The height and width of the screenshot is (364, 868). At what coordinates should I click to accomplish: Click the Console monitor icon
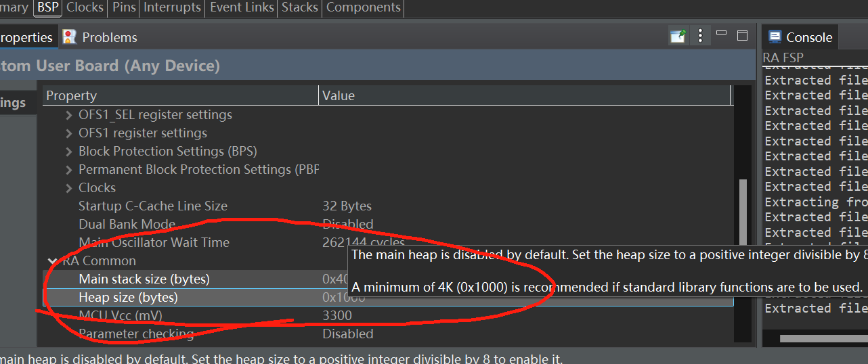(x=775, y=37)
